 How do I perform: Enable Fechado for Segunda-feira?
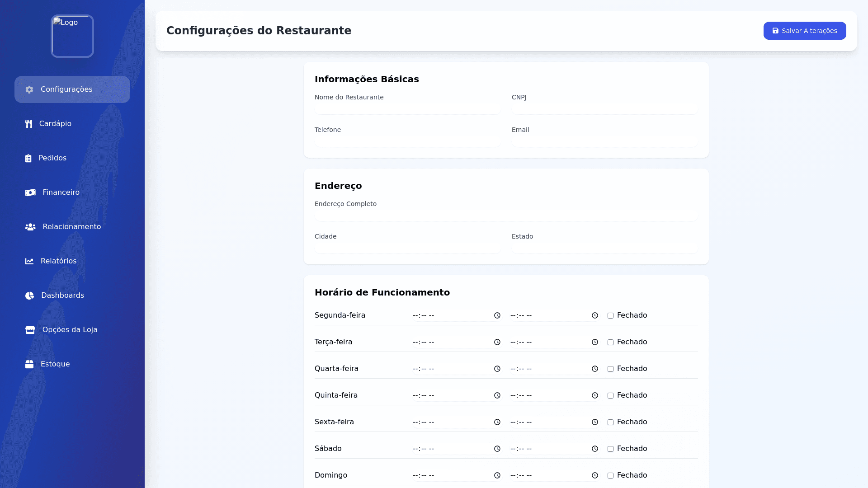(611, 315)
